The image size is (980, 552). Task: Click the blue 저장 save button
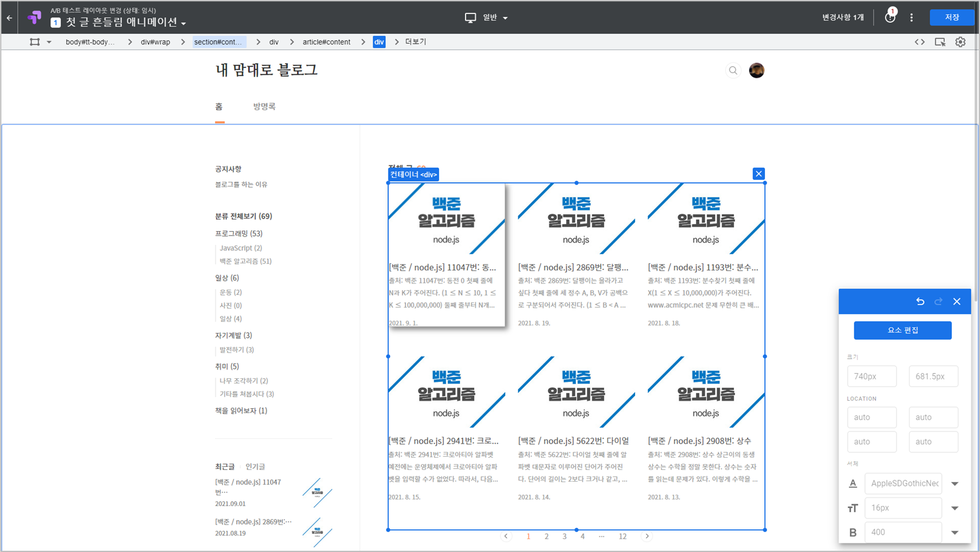click(952, 17)
